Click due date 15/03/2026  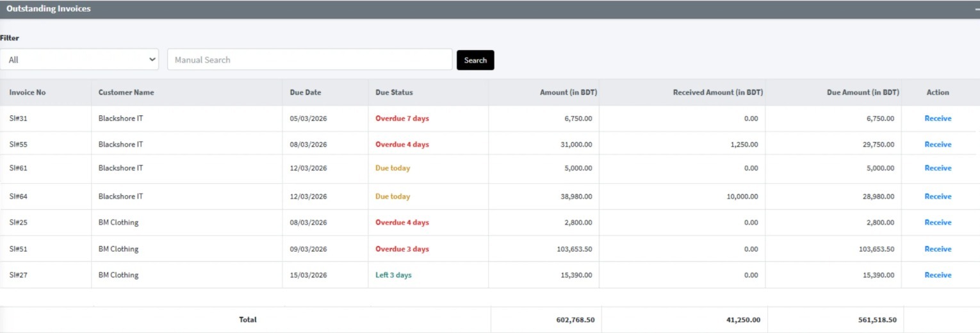pos(308,275)
